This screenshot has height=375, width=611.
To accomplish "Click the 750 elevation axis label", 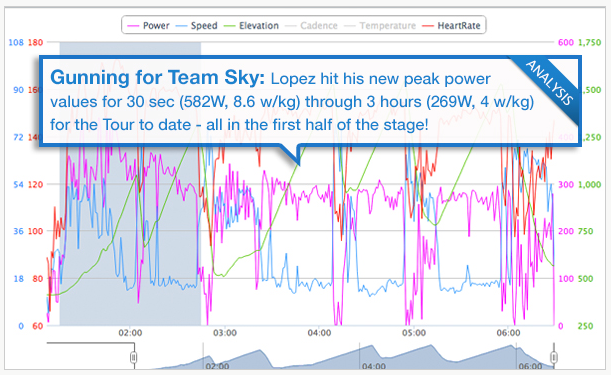I will click(586, 231).
